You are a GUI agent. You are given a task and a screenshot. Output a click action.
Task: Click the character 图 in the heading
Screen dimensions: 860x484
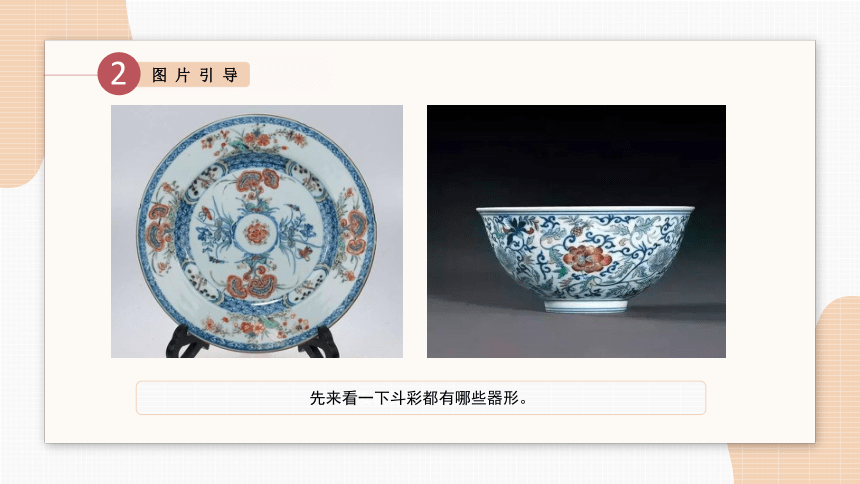click(159, 75)
